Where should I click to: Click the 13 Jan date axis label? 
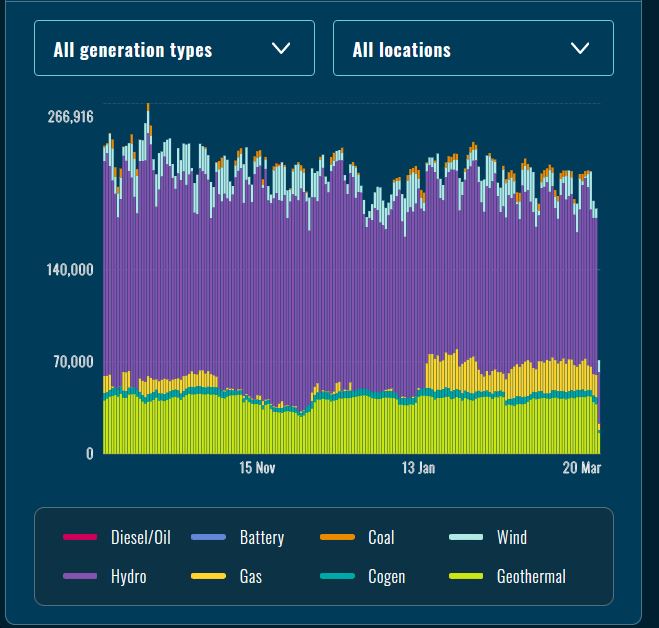point(418,468)
